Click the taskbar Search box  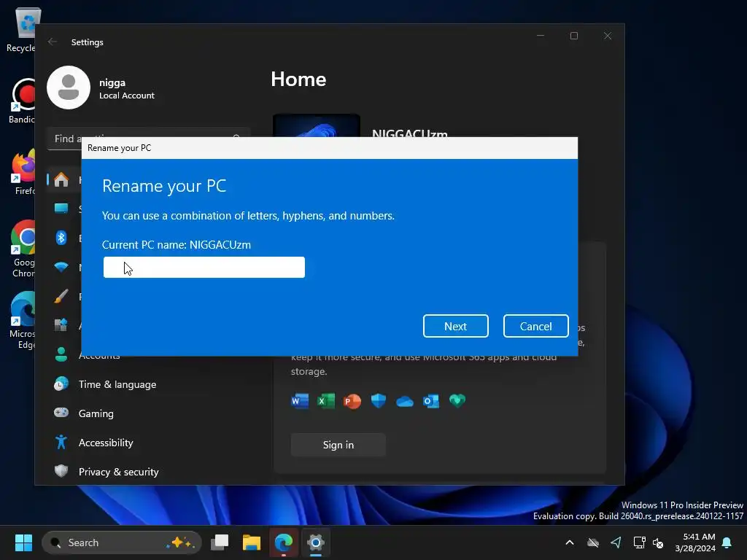point(122,542)
